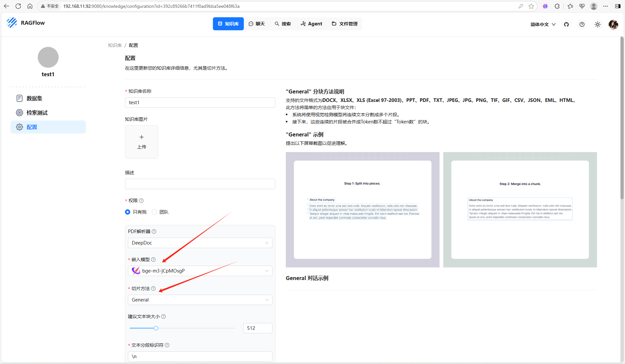Open the Step 2 merge example image
This screenshot has height=364, width=625.
pos(520,210)
